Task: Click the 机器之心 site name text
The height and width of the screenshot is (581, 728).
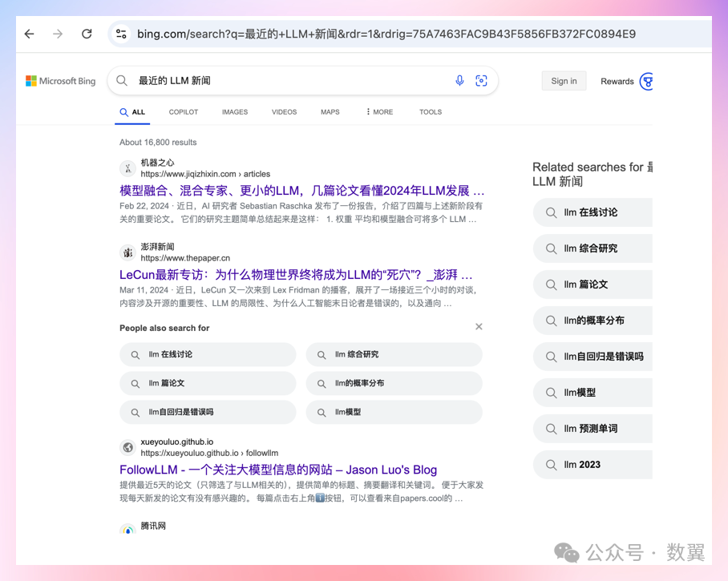Action: tap(157, 163)
